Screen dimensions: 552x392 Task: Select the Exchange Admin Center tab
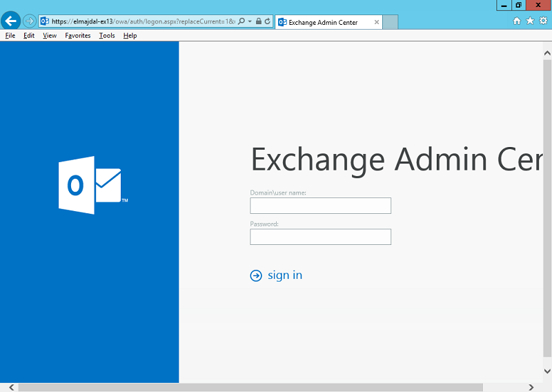323,22
